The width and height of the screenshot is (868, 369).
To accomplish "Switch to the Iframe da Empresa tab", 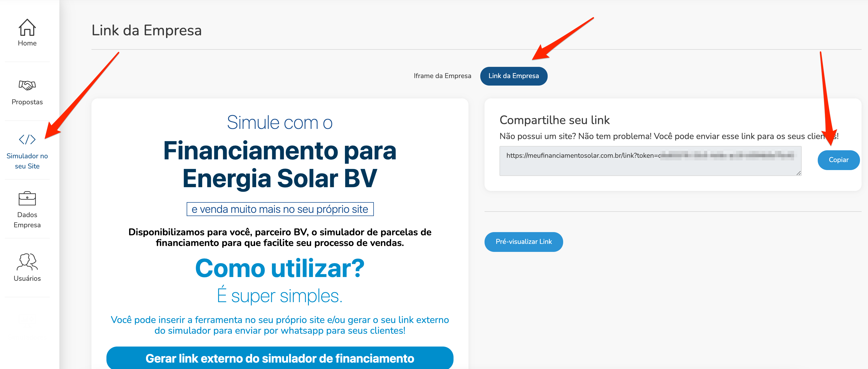I will [443, 76].
